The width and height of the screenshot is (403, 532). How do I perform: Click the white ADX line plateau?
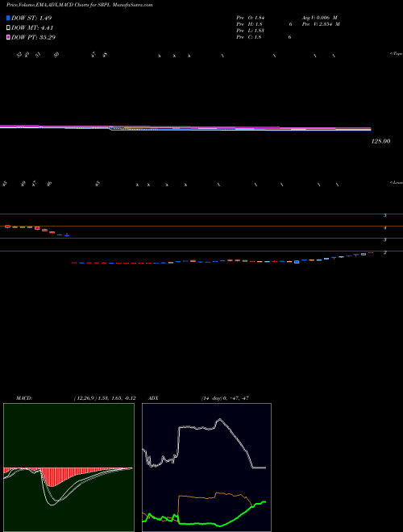click(197, 428)
